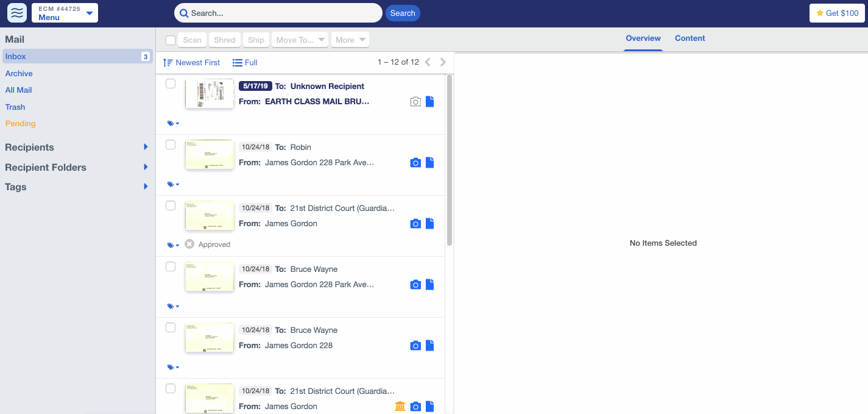Toggle the select-all checkbox in toolbar
This screenshot has height=414, width=868.
click(x=171, y=40)
